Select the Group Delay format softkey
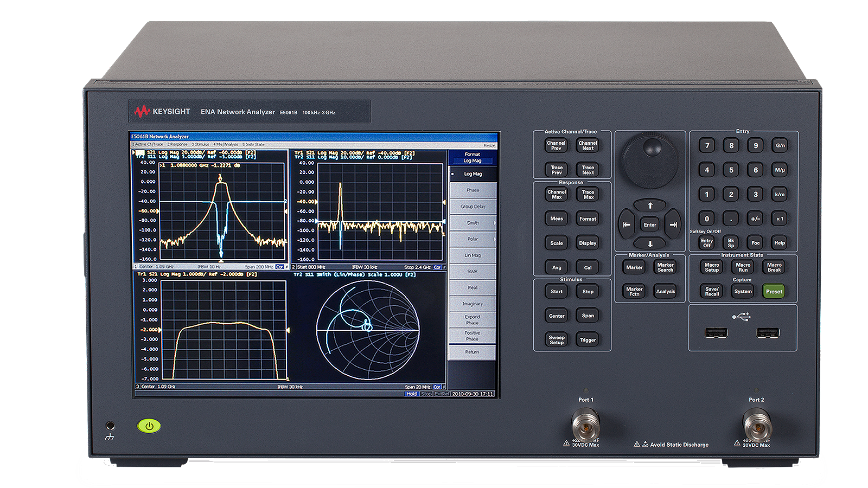868x488 pixels. (473, 207)
